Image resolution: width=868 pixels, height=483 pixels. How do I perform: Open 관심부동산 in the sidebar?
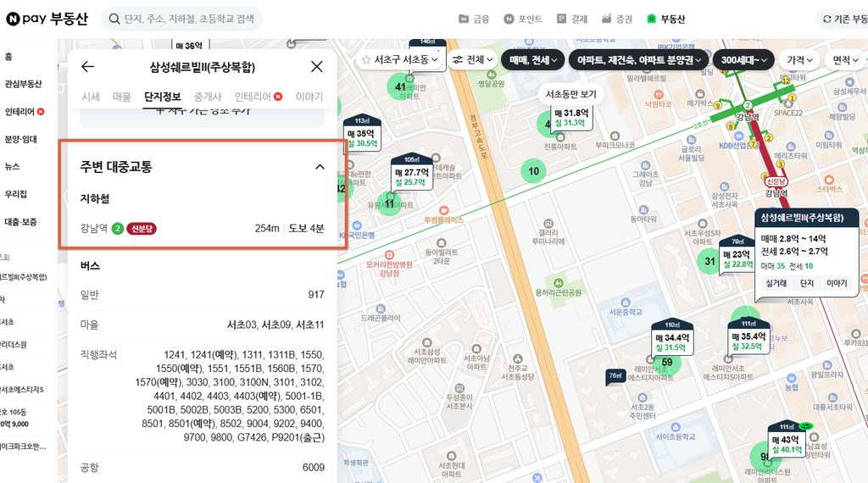point(23,84)
